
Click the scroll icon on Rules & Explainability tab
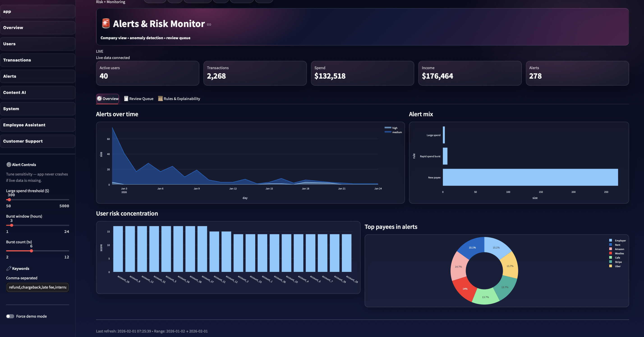tap(160, 99)
